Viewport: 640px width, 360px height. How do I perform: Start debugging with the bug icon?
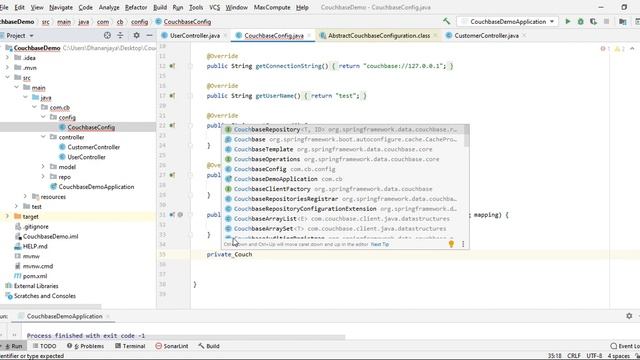[580, 22]
